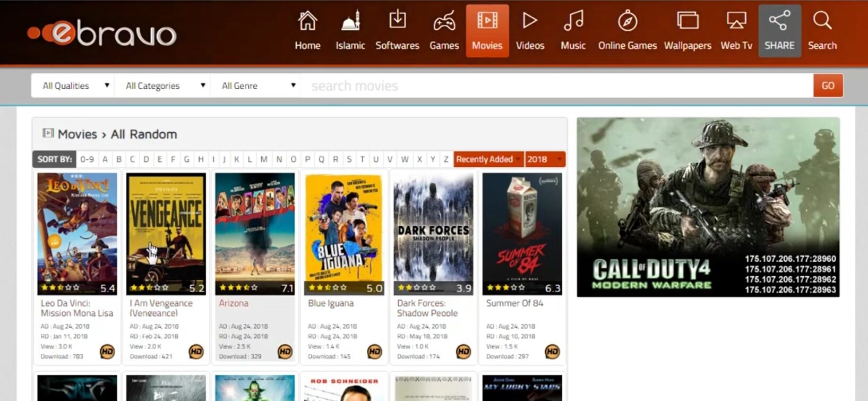Click the ebravo logo
This screenshot has height=401, width=868.
(x=102, y=33)
